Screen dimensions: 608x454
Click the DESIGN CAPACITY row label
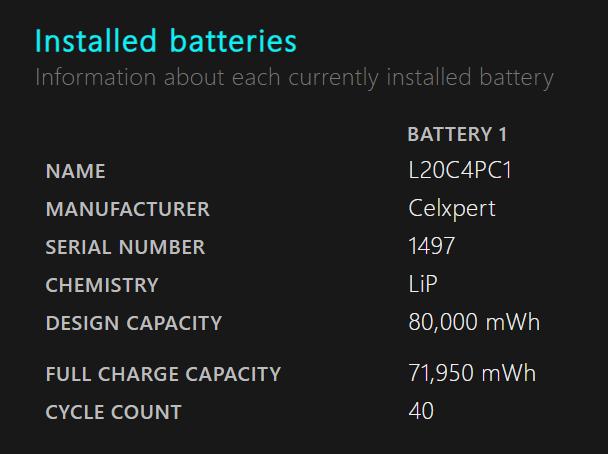tap(133, 324)
